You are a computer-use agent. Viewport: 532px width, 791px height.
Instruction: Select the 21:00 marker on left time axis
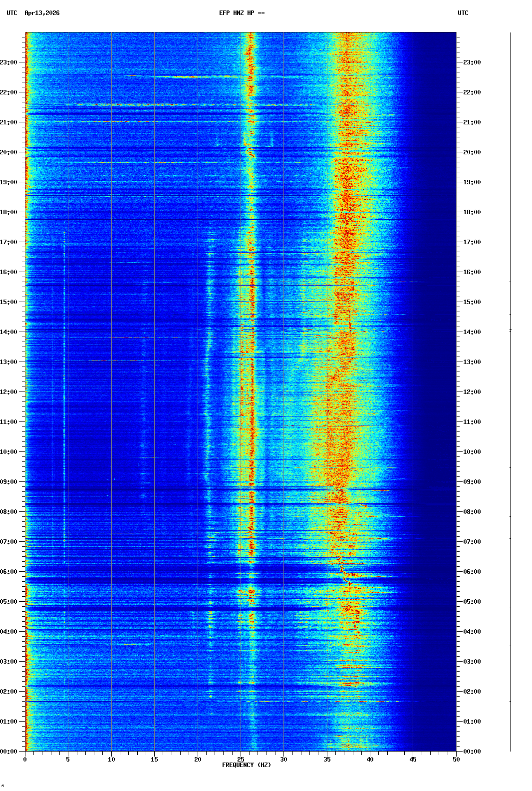tap(9, 122)
